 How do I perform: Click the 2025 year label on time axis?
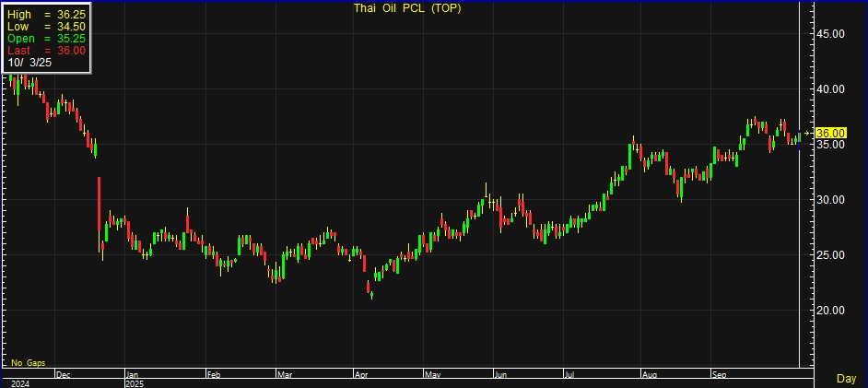[x=135, y=383]
